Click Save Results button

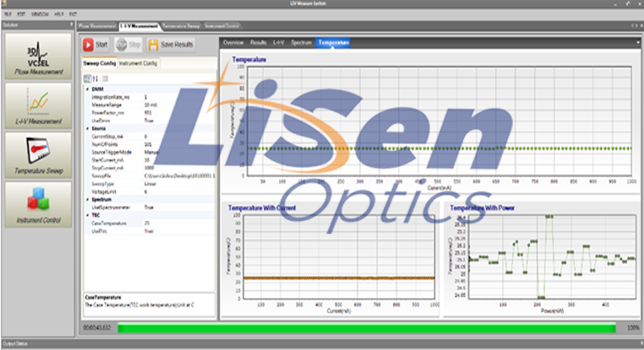(x=171, y=45)
